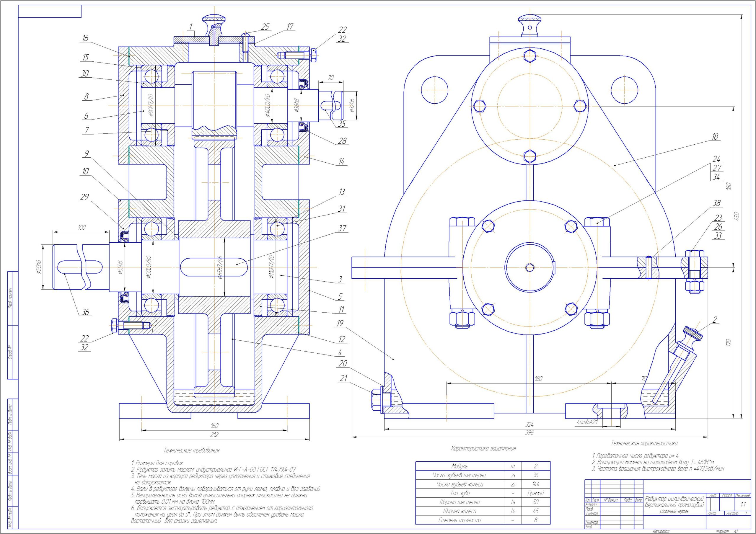Click part callout number 17

[289, 27]
